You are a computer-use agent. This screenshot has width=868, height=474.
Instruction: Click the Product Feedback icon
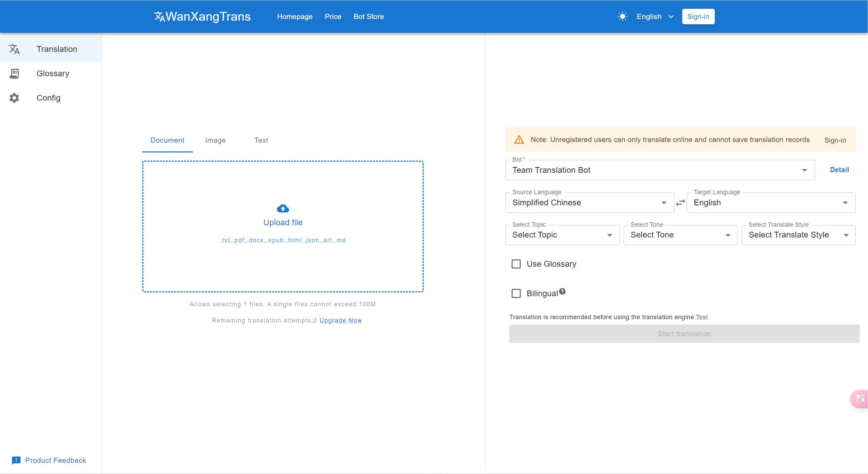pyautogui.click(x=16, y=460)
